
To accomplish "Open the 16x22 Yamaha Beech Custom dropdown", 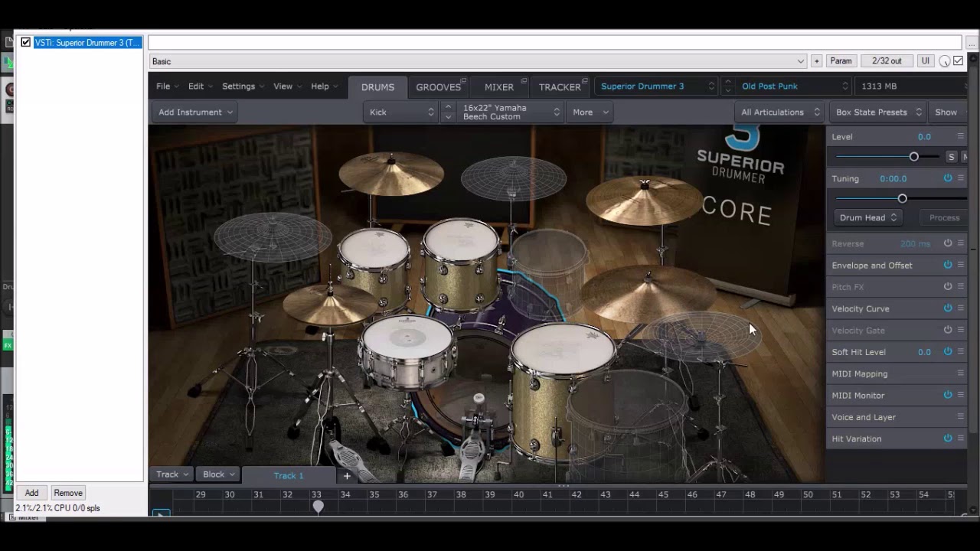I will [510, 112].
